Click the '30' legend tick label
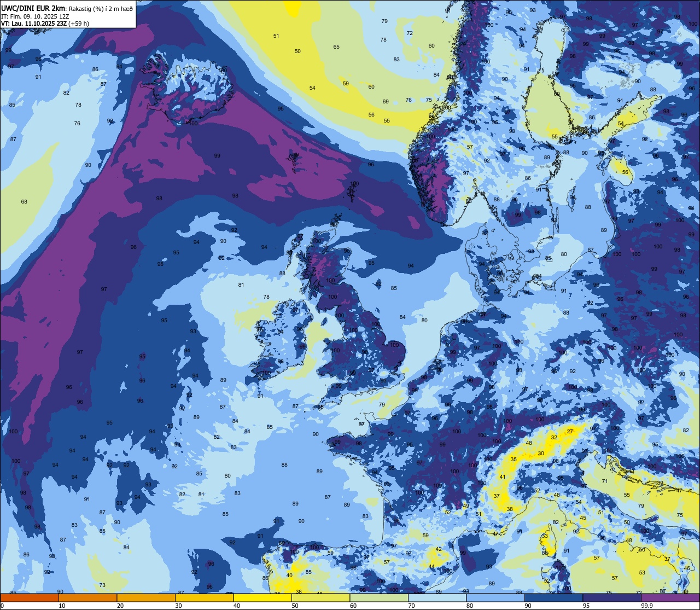Viewport: 700px width, 610px height. coord(178,606)
